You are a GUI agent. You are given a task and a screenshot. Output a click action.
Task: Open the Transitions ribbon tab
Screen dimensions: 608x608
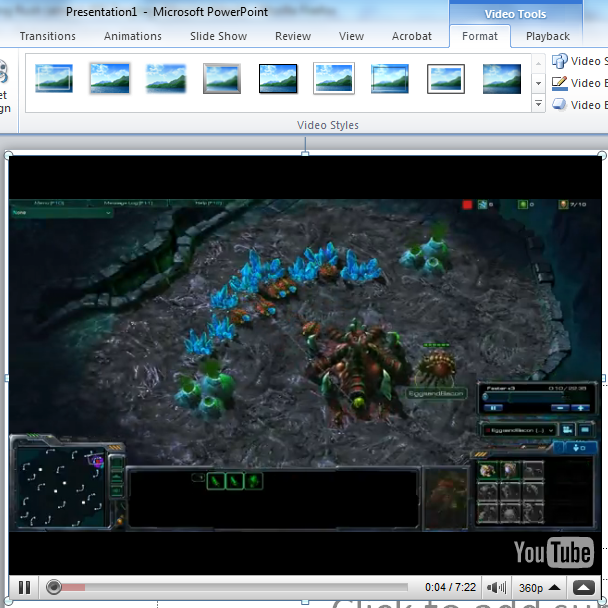coord(48,36)
